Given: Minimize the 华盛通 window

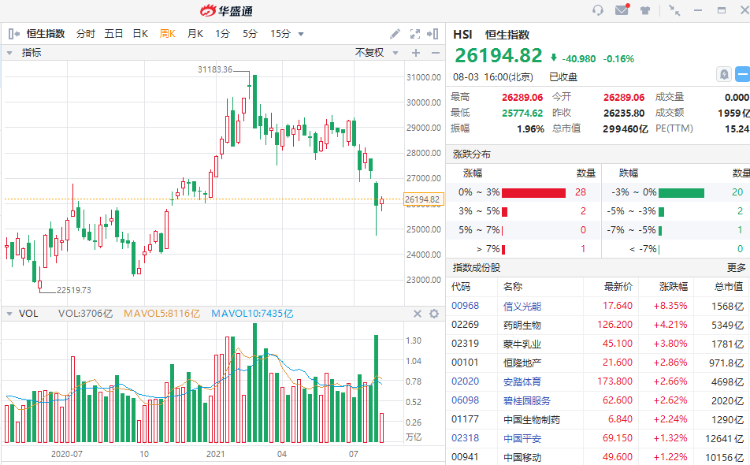Looking at the screenshot, I should click(698, 11).
